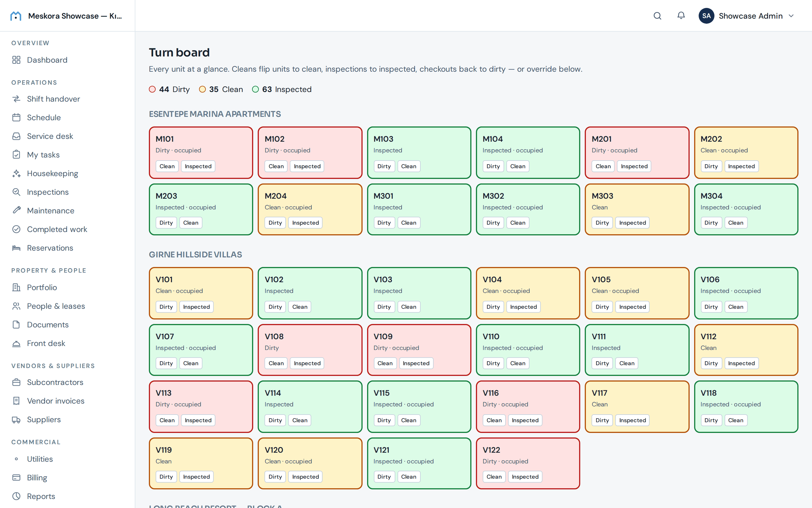Mark M204 as Dirty
The image size is (812, 508).
click(275, 223)
